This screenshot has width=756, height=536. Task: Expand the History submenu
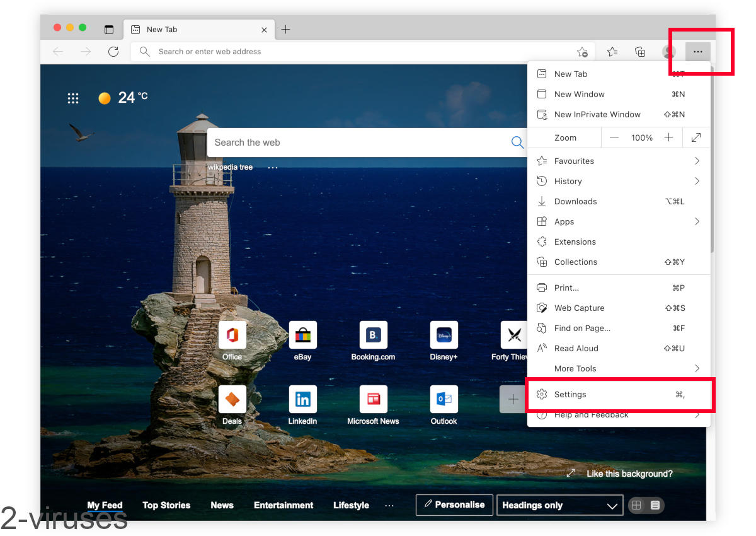click(617, 181)
